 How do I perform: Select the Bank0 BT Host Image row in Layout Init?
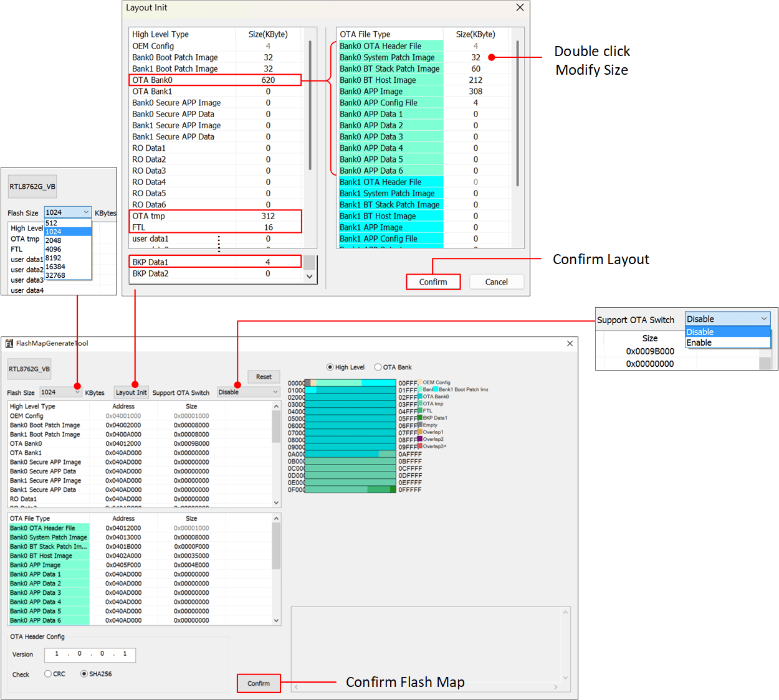(x=423, y=80)
